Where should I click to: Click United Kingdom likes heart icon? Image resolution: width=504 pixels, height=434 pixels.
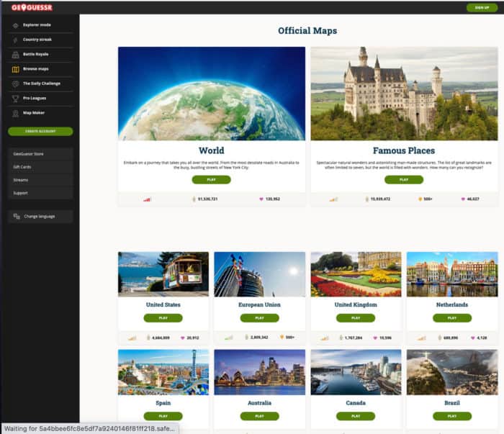(x=375, y=338)
